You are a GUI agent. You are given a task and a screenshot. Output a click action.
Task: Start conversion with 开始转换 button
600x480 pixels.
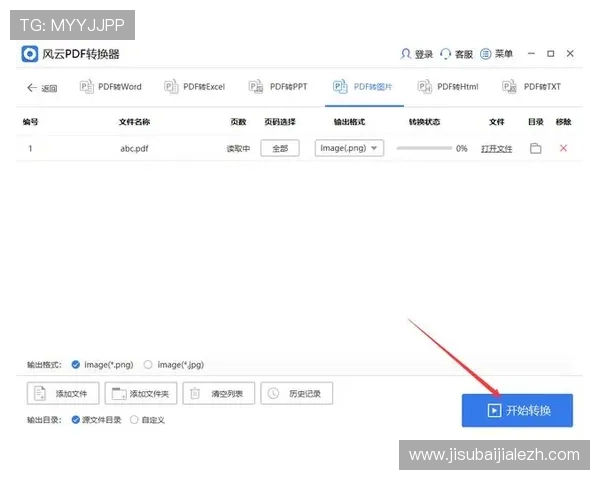(517, 410)
